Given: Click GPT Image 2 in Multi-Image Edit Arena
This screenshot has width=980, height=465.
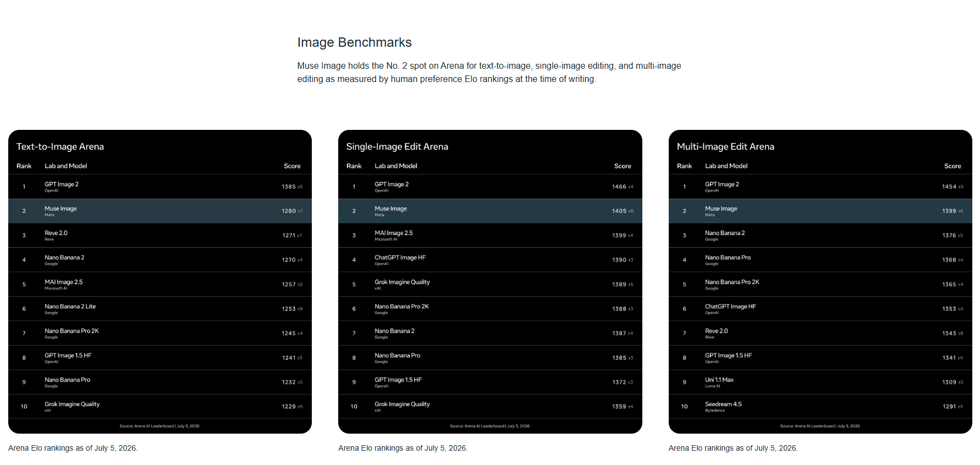Looking at the screenshot, I should (722, 184).
